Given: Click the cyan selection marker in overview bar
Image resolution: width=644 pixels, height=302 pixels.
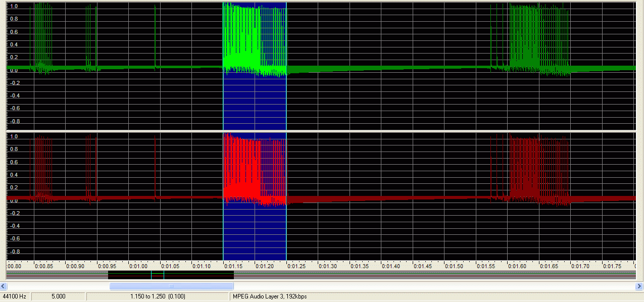Looking at the screenshot, I should point(164,275).
